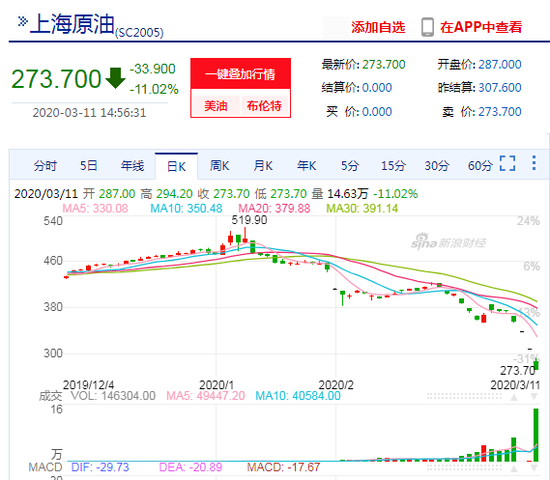This screenshot has width=550, height=480.
Task: Switch to the 30分 interval tab
Action: tap(437, 165)
